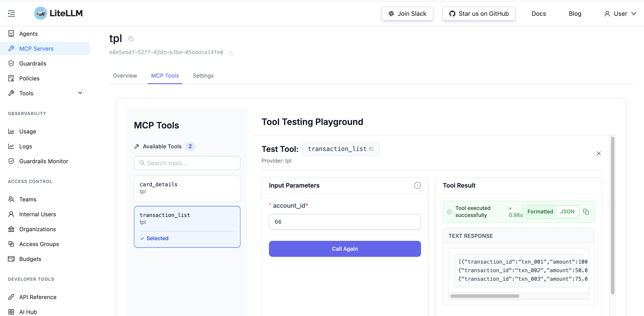Select the transaction_list tool card

(187, 227)
